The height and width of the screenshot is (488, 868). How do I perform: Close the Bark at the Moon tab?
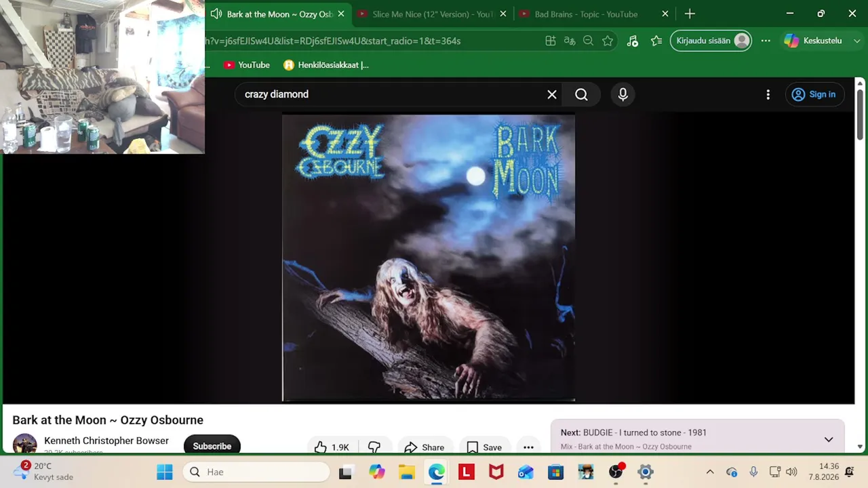point(340,14)
